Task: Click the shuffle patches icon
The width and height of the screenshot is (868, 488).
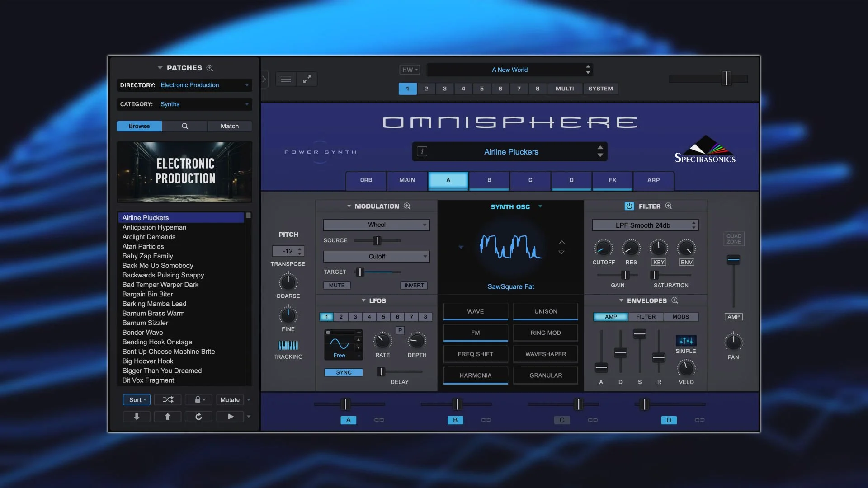Action: coord(168,400)
